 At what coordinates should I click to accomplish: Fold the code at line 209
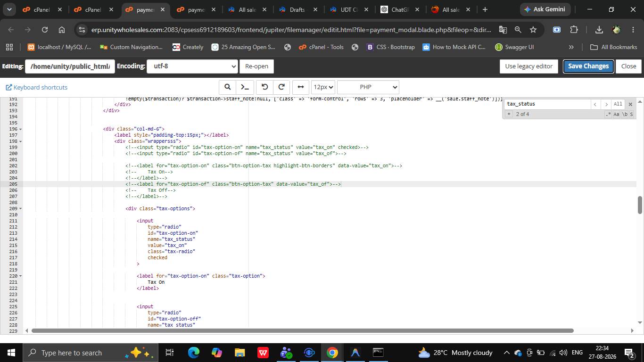point(20,209)
